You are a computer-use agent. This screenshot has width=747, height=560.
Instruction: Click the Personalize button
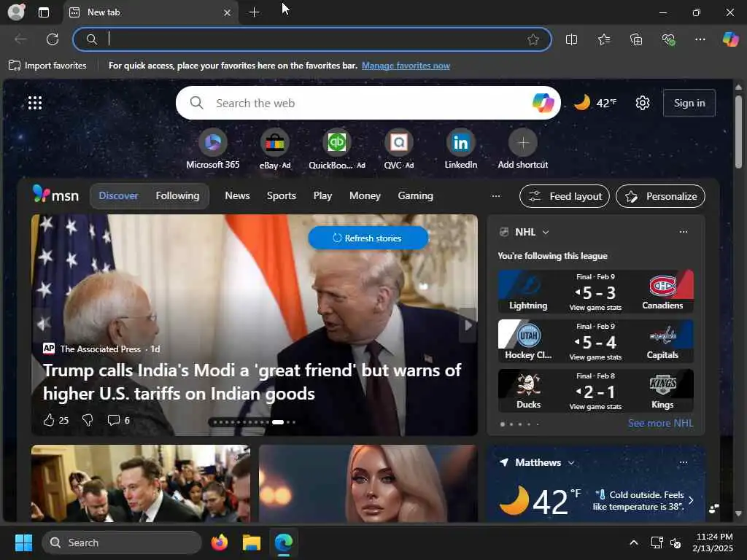coord(660,196)
